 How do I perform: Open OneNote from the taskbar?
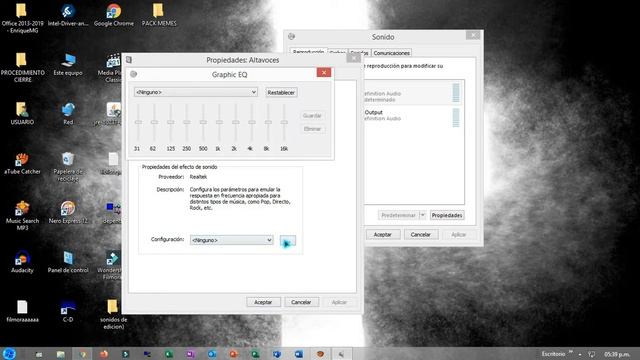click(190, 354)
